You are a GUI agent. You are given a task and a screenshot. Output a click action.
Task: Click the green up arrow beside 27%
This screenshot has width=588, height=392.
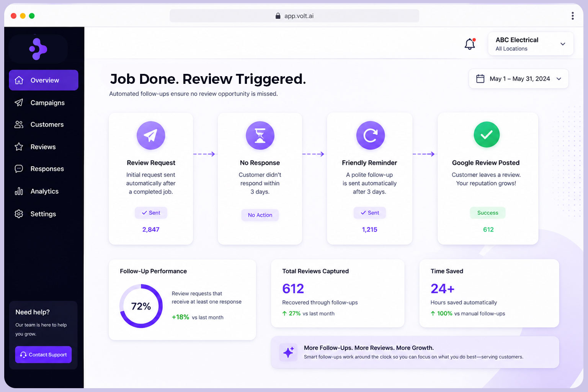pyautogui.click(x=284, y=314)
